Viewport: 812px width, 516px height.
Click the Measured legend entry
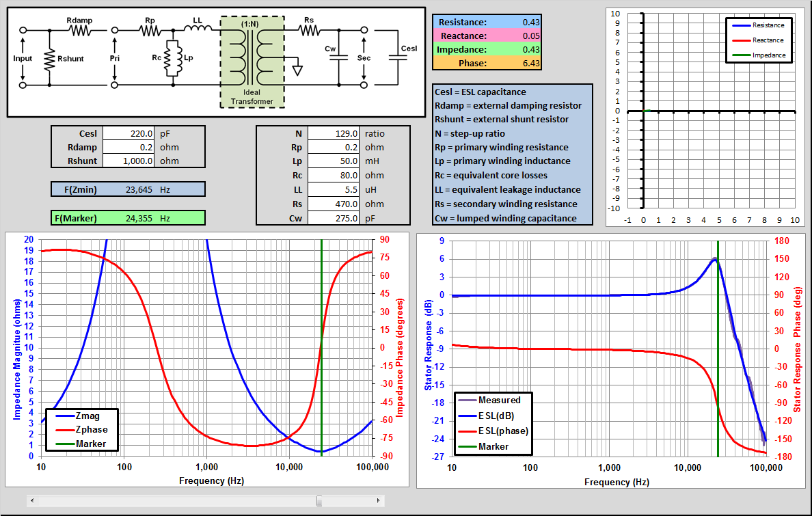(x=489, y=400)
